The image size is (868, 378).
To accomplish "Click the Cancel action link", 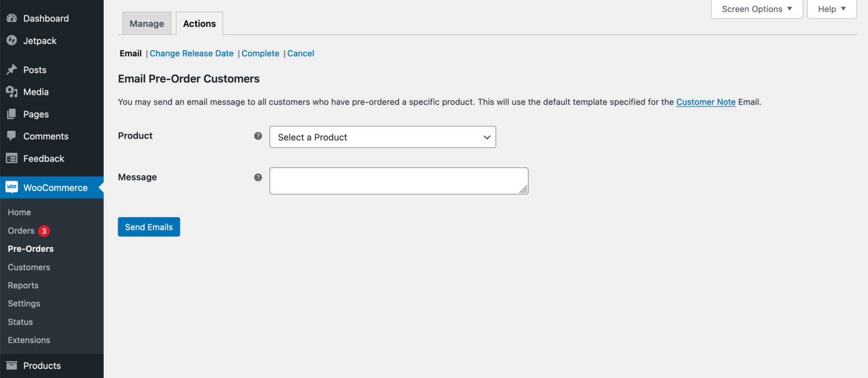I will 300,53.
